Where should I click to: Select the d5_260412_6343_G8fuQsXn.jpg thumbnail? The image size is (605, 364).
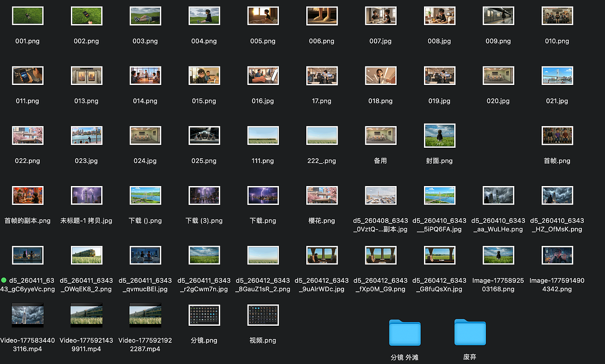(440, 255)
